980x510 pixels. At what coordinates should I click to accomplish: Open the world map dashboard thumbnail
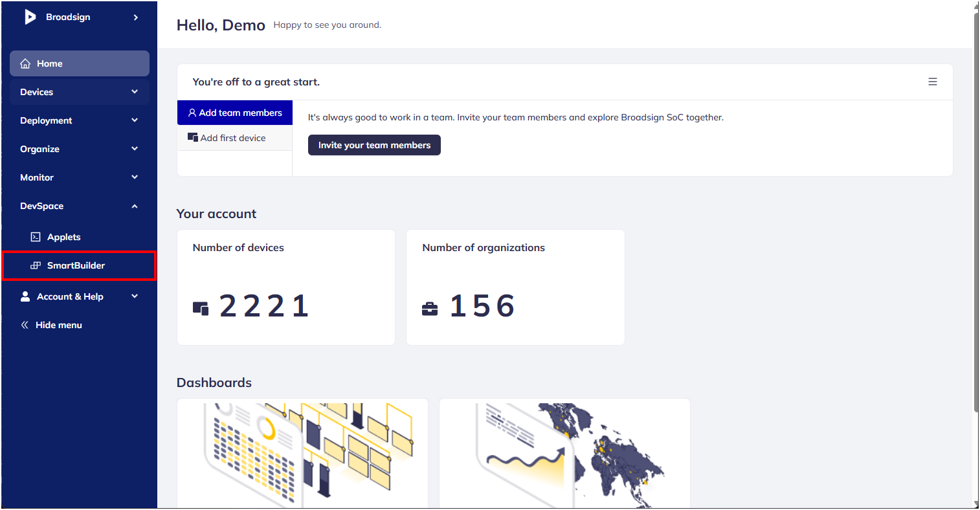(x=564, y=453)
